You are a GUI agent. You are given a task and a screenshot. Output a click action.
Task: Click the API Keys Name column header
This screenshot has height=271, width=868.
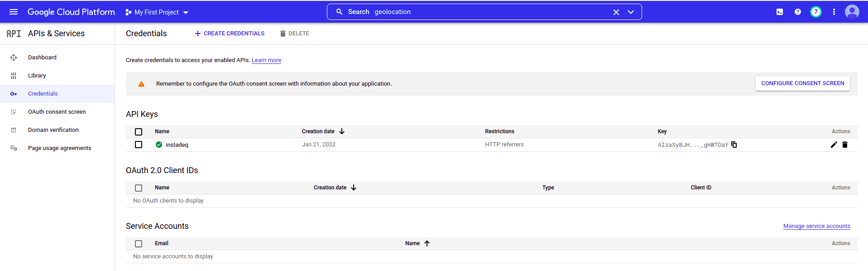162,131
